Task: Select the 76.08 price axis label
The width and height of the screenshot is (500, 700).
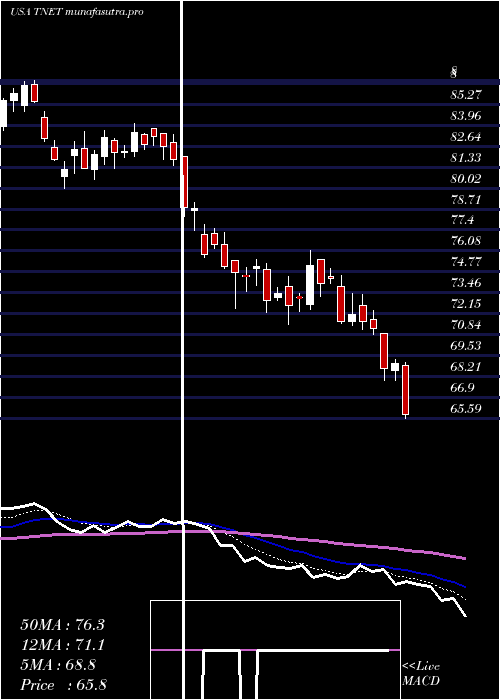Action: click(x=466, y=241)
